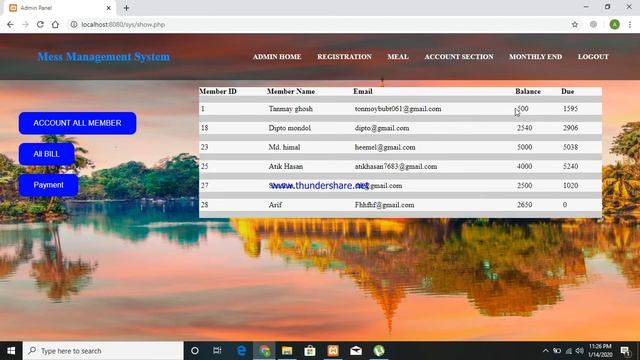Image resolution: width=640 pixels, height=360 pixels.
Task: Select Tanmay ghosh name cell
Action: [x=291, y=109]
